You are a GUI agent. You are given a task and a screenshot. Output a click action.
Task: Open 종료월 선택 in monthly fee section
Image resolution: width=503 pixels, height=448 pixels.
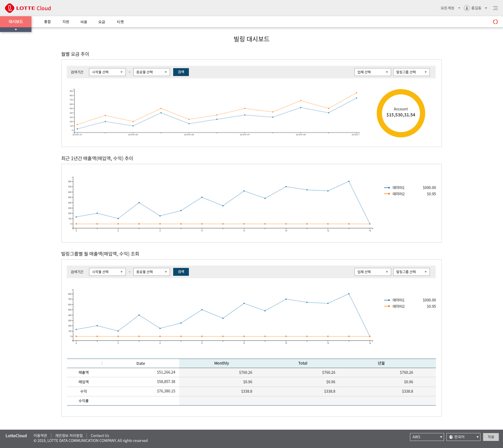click(152, 72)
